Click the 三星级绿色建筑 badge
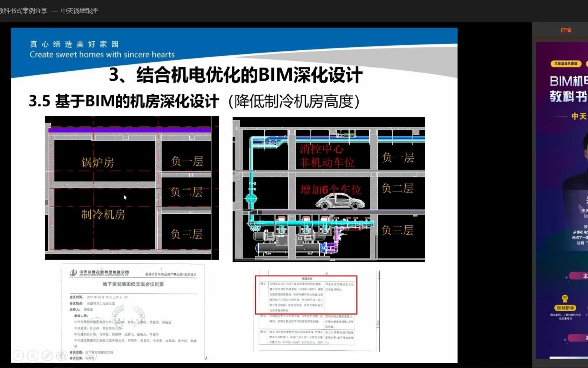 (566, 64)
